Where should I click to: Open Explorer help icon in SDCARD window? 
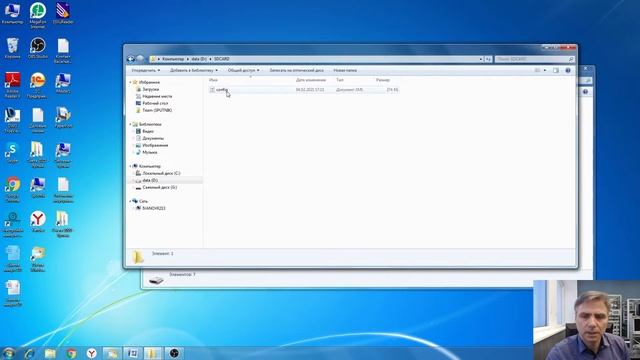point(568,71)
